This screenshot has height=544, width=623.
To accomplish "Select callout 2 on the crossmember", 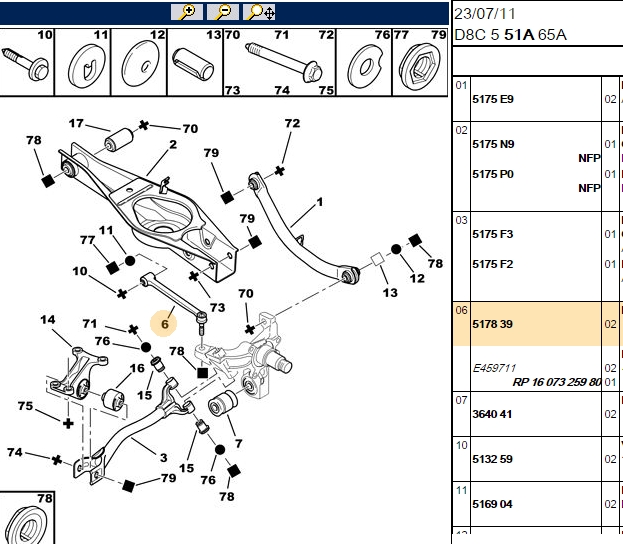I will [x=173, y=144].
